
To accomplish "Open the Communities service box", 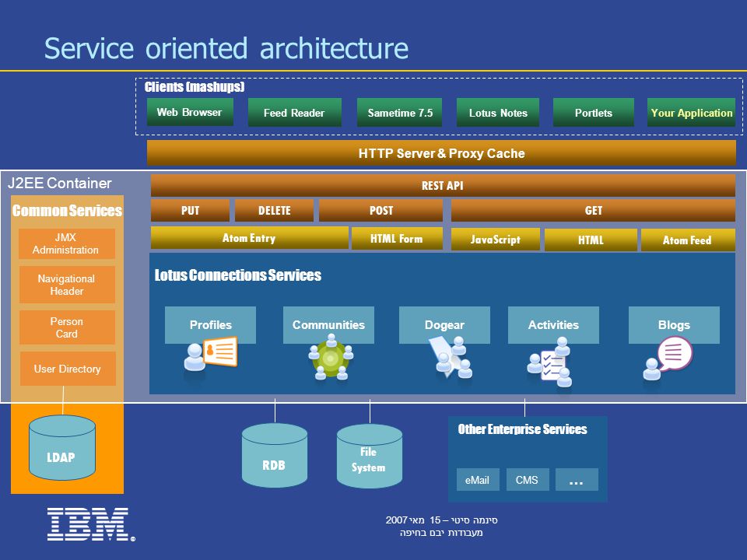I will click(328, 325).
